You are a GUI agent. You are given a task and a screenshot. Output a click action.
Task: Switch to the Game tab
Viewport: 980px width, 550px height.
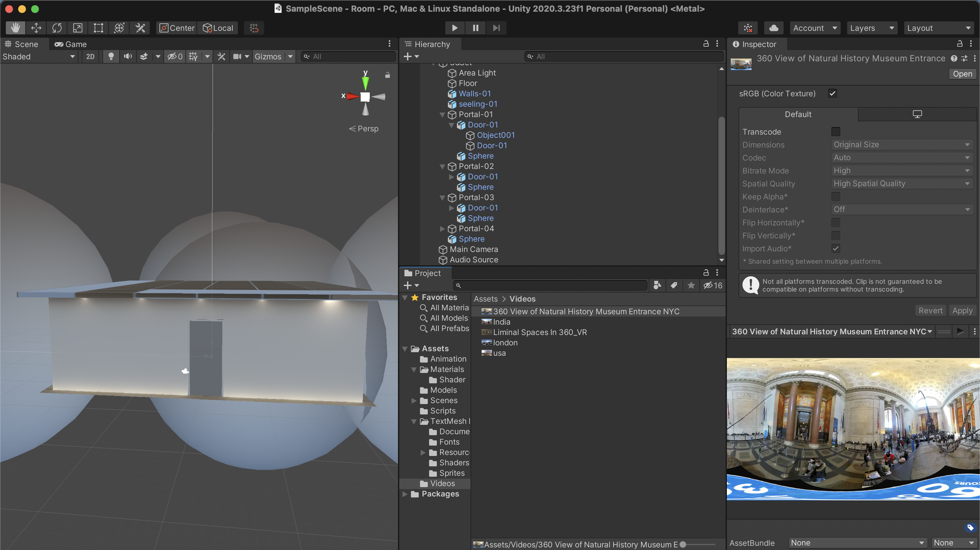71,44
